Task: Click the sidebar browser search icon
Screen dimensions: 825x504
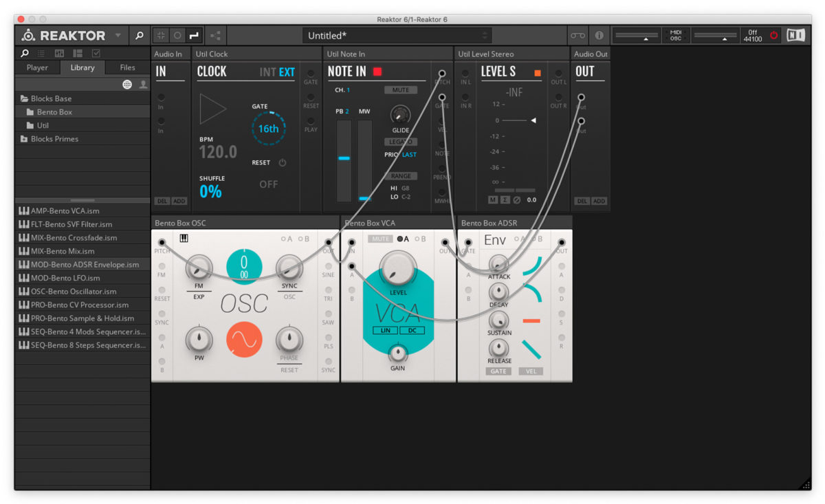Action: coord(25,53)
